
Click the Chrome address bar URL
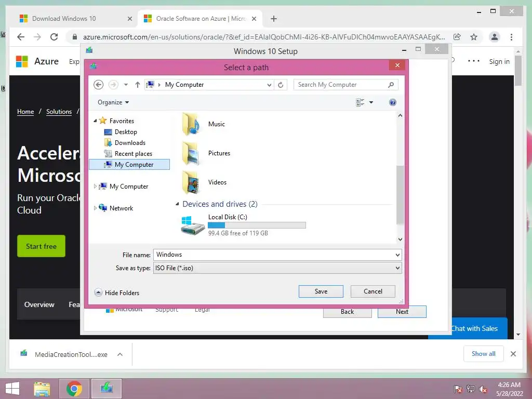click(x=264, y=37)
